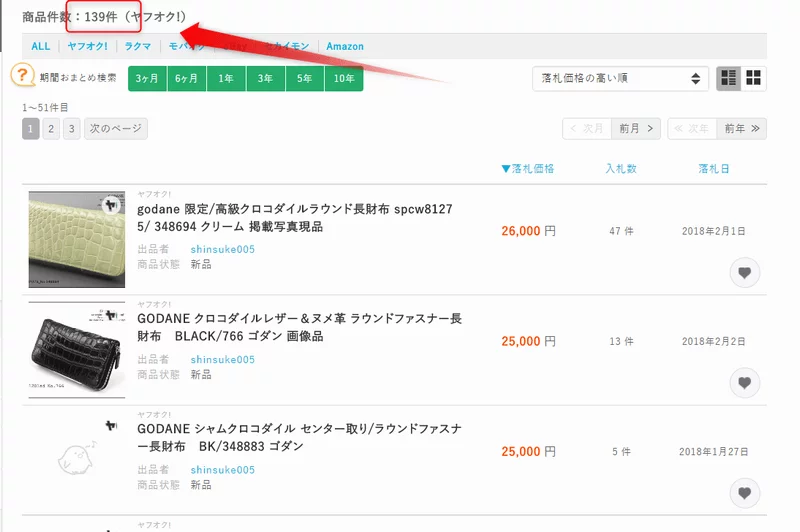Select the Amazon marketplace tab
The height and width of the screenshot is (532, 800).
point(345,46)
